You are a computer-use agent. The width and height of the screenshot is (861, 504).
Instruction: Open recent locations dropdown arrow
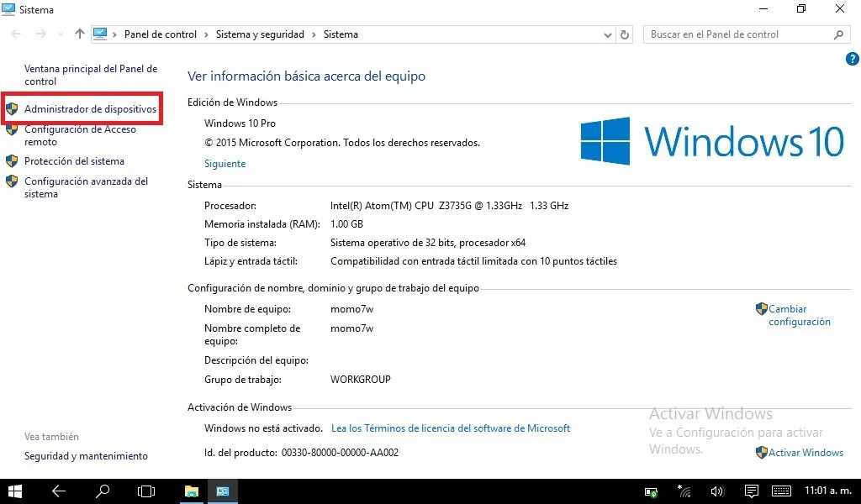(61, 34)
